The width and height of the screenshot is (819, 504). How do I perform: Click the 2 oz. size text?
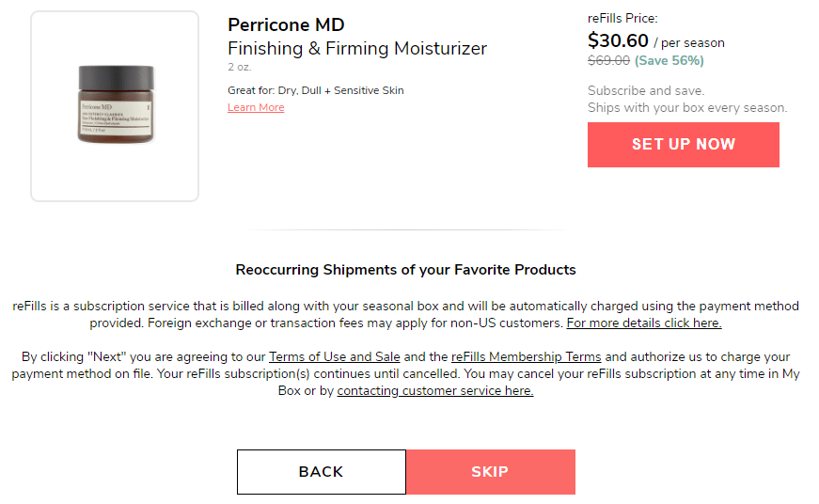(240, 68)
